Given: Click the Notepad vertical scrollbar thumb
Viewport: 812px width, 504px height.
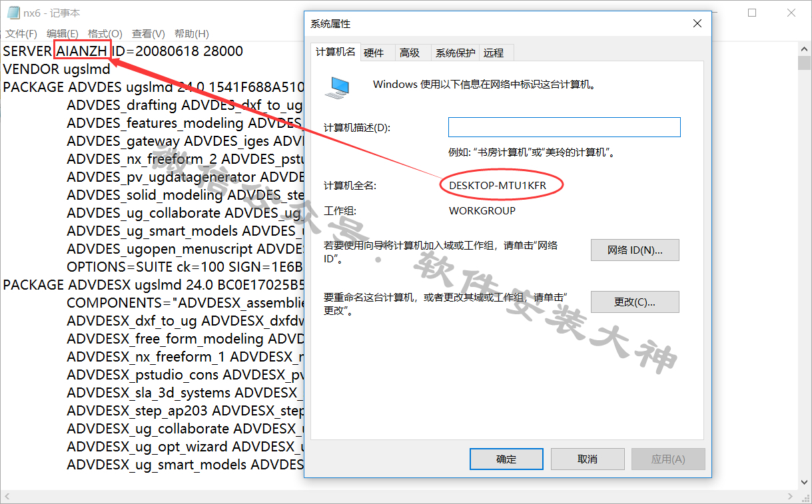Looking at the screenshot, I should point(804,63).
